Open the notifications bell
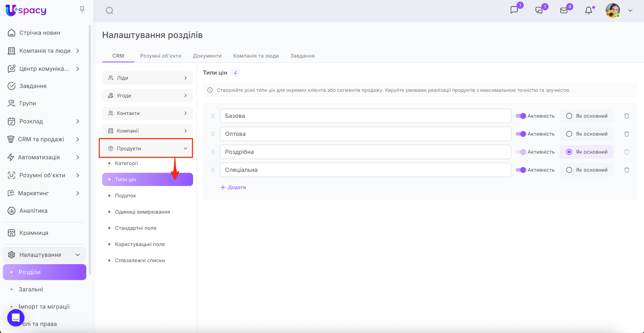 click(589, 10)
